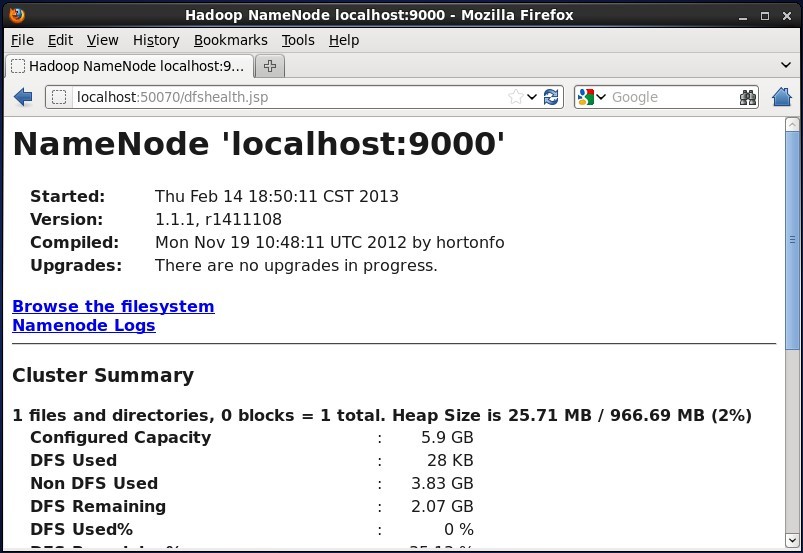The width and height of the screenshot is (803, 553).
Task: Click the 'Configured Capacity' label
Action: [x=120, y=437]
